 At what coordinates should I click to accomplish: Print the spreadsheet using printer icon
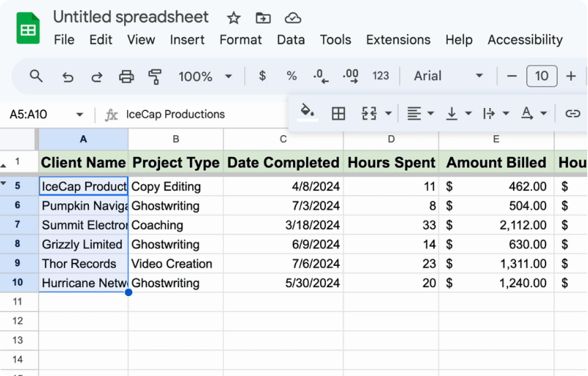tap(126, 76)
